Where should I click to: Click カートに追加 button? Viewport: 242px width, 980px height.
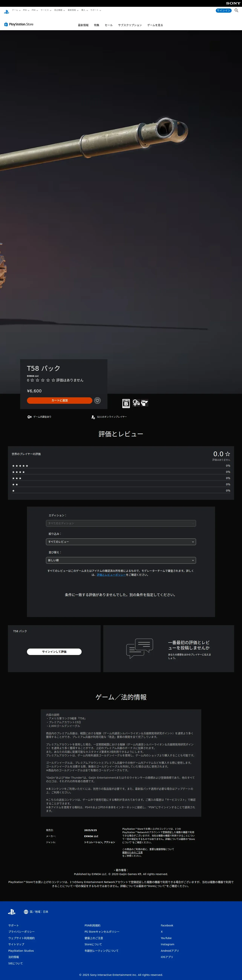pyautogui.click(x=60, y=400)
